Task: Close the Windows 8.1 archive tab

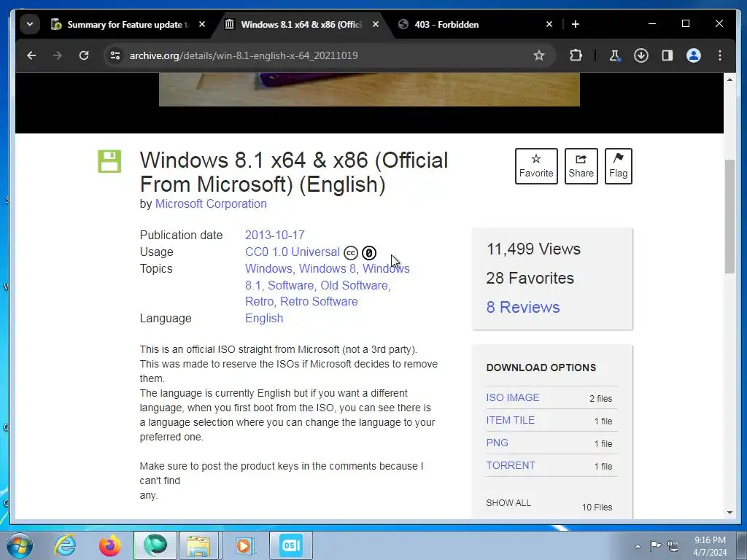Action: pyautogui.click(x=376, y=24)
